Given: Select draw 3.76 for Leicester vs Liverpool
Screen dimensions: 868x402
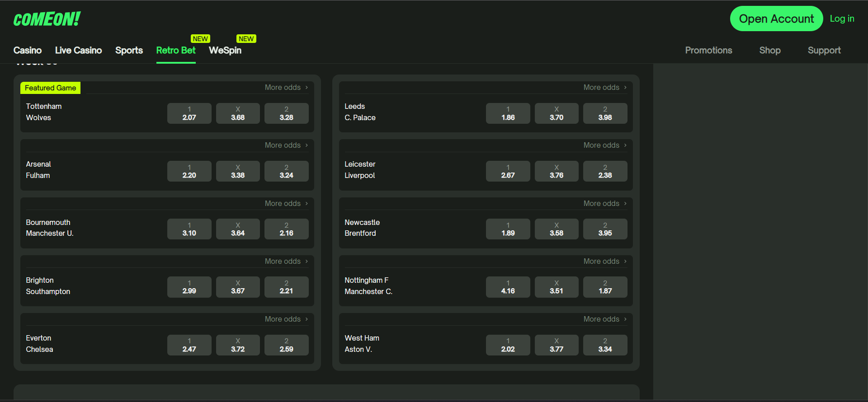Looking at the screenshot, I should (557, 171).
